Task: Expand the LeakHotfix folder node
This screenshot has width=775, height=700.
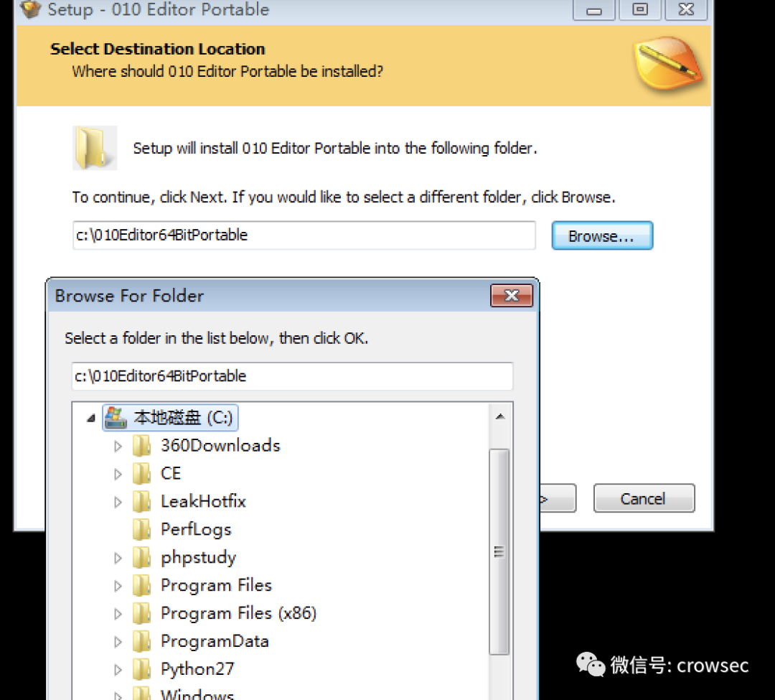Action: coord(118,503)
